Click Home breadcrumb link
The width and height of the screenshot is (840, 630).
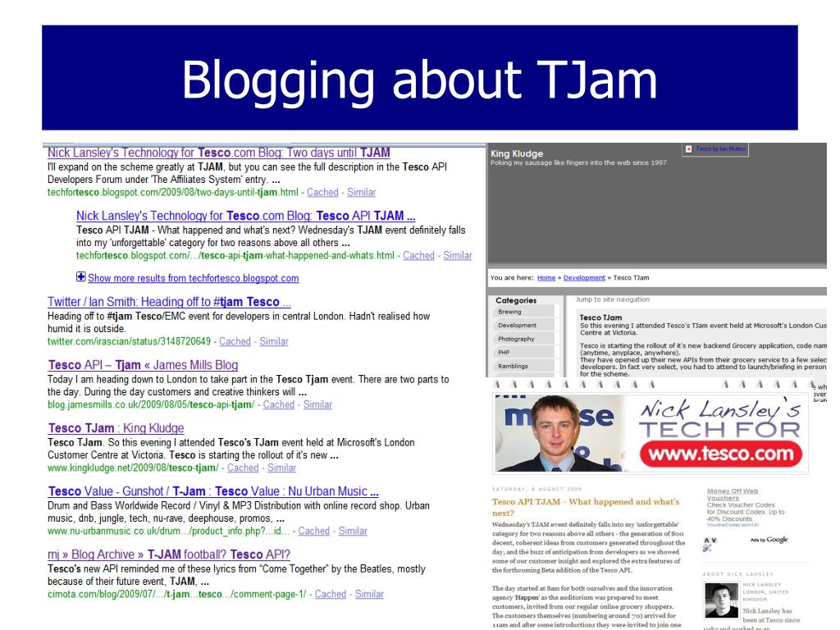pos(546,277)
